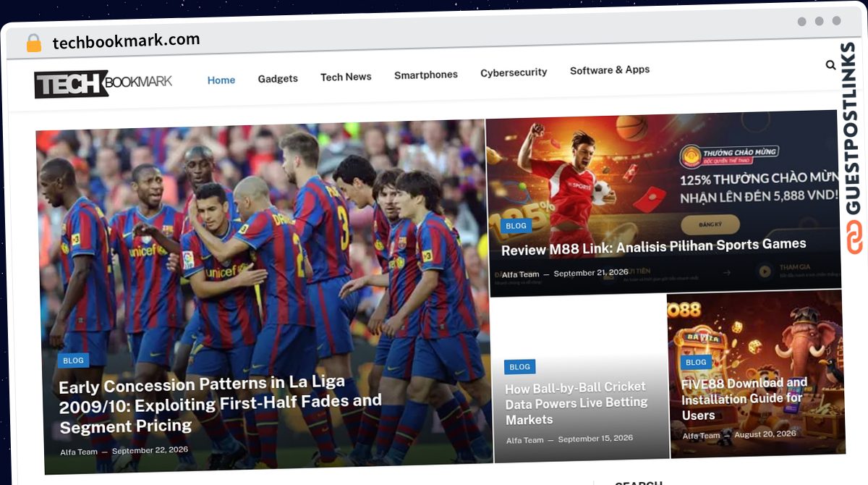Screen dimensions: 868x485
Task: Click Alfa Team author under M88 review
Action: 520,274
